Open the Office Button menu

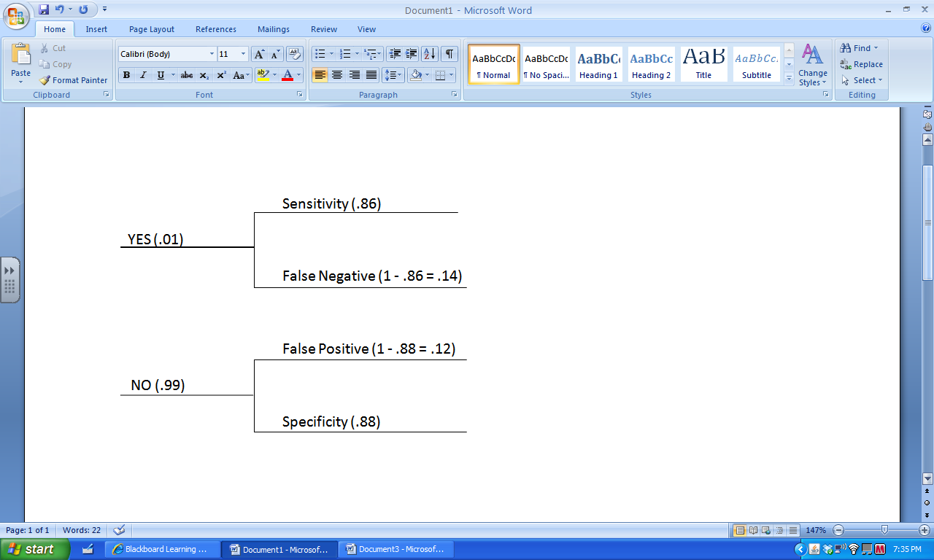point(16,15)
